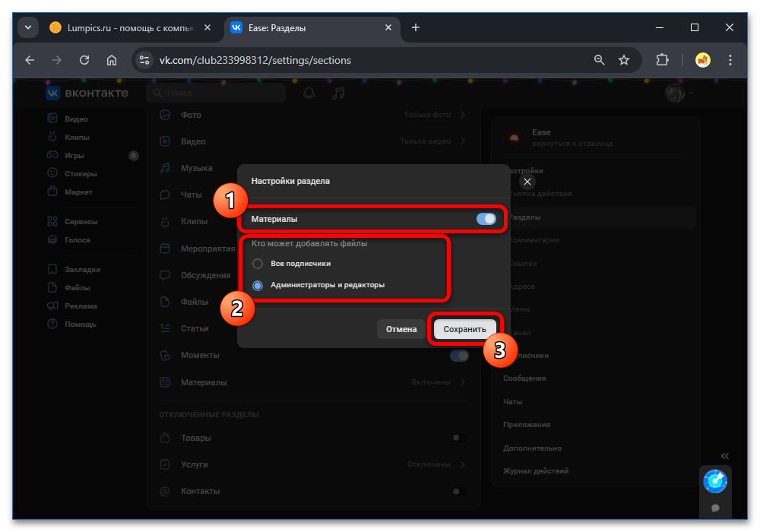Viewport: 760px width, 532px height.
Task: Open the tab search dropdown
Action: [28, 27]
